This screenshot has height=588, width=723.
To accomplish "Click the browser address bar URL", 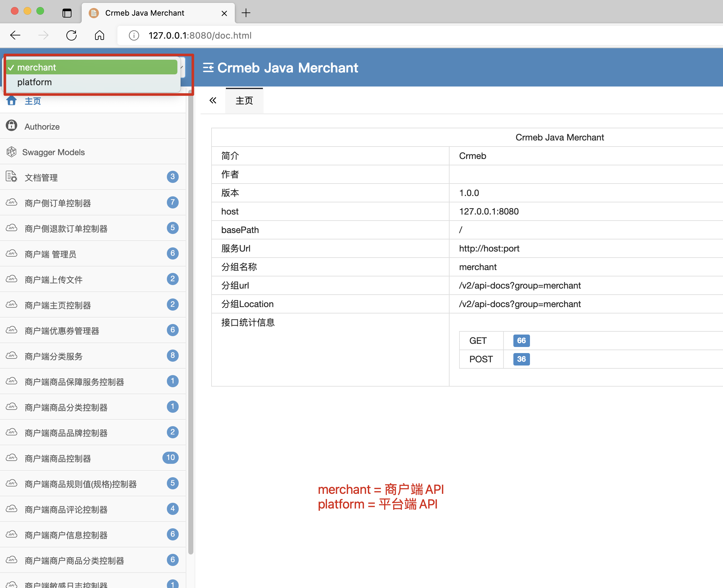I will click(200, 35).
